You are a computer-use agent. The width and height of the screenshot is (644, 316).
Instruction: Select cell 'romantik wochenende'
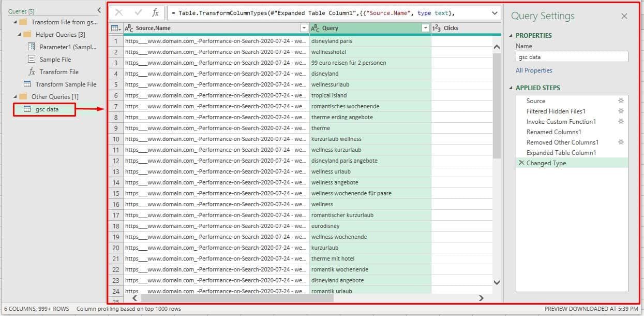coord(370,269)
